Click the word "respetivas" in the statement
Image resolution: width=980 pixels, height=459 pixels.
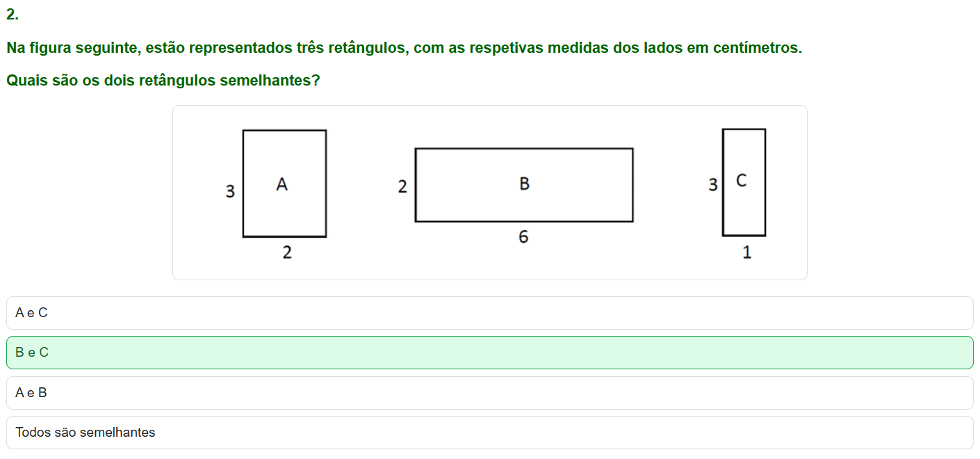506,49
